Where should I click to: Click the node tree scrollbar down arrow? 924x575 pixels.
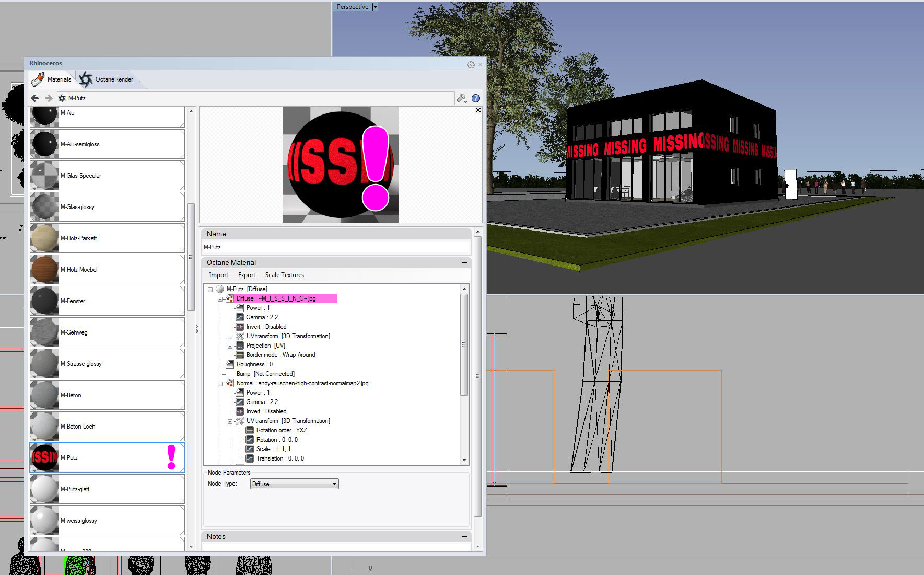[x=464, y=461]
